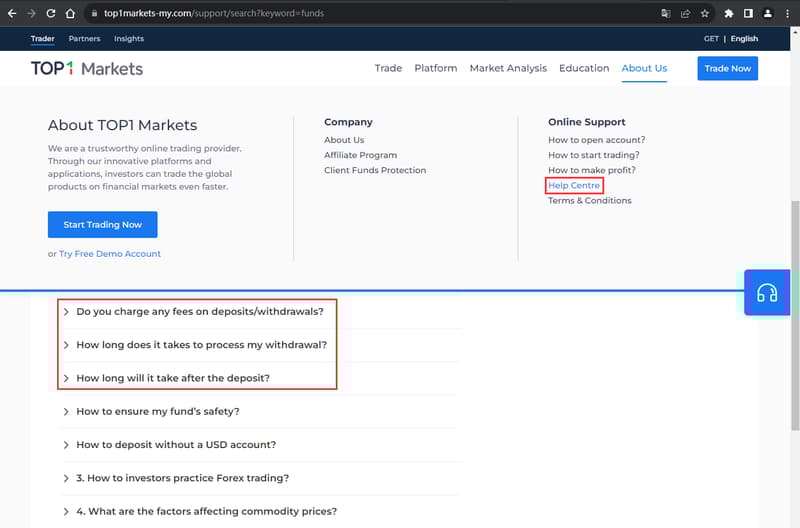Viewport: 800px width, 528px height.
Task: Select the English language option
Action: tap(744, 39)
